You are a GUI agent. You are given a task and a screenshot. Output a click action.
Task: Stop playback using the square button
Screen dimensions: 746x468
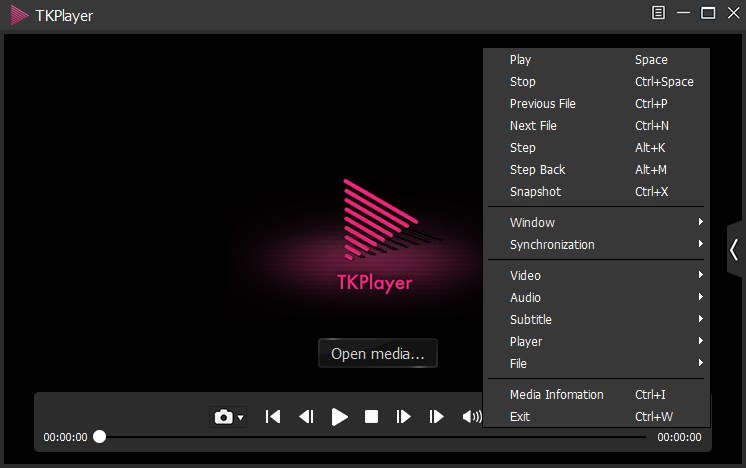(x=371, y=417)
